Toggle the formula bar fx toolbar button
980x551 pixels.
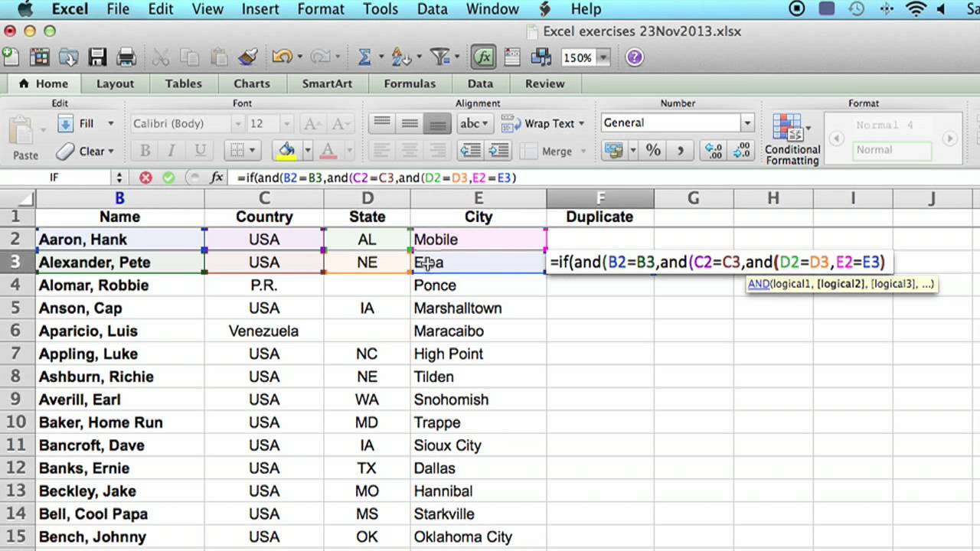(483, 57)
